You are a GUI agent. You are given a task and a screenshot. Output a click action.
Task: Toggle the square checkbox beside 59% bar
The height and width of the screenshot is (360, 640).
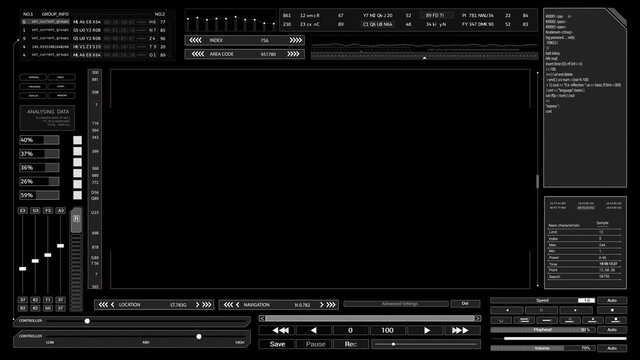[77, 195]
